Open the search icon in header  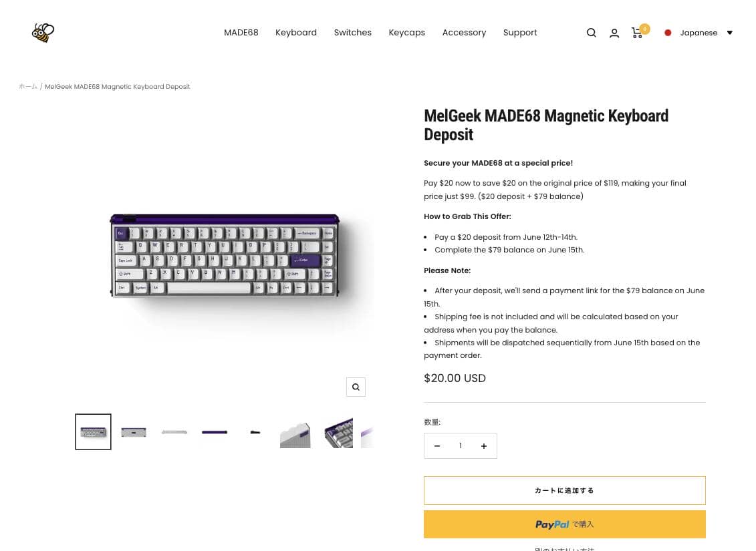(591, 33)
